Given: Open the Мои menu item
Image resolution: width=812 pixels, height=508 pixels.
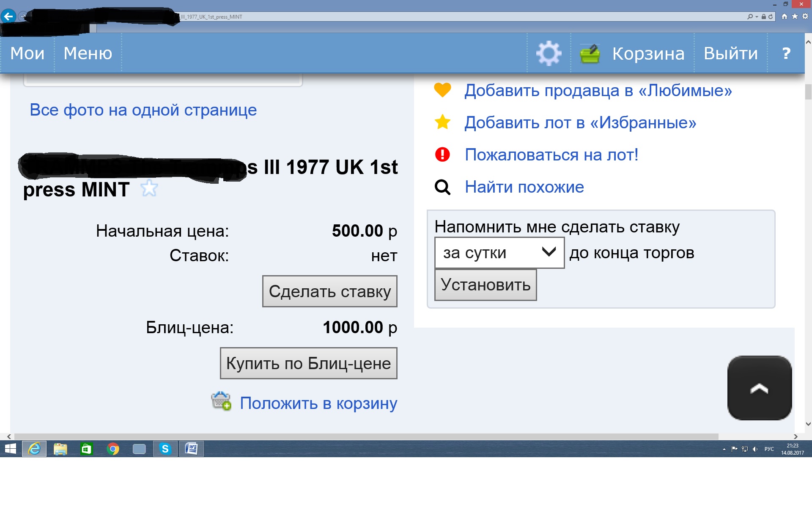Looking at the screenshot, I should tap(27, 53).
